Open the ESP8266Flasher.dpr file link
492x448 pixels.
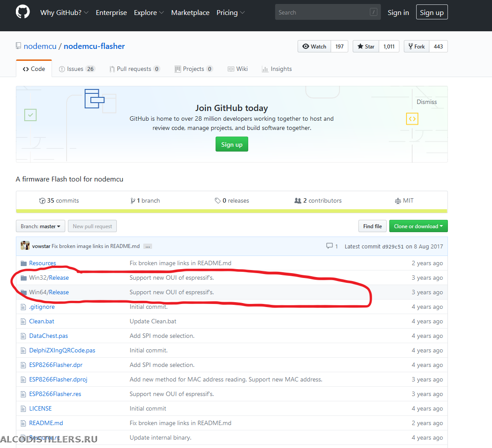click(56, 365)
